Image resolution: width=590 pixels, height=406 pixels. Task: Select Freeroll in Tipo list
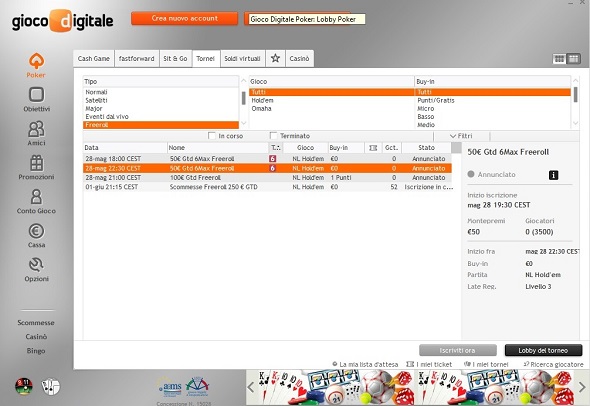tap(161, 125)
